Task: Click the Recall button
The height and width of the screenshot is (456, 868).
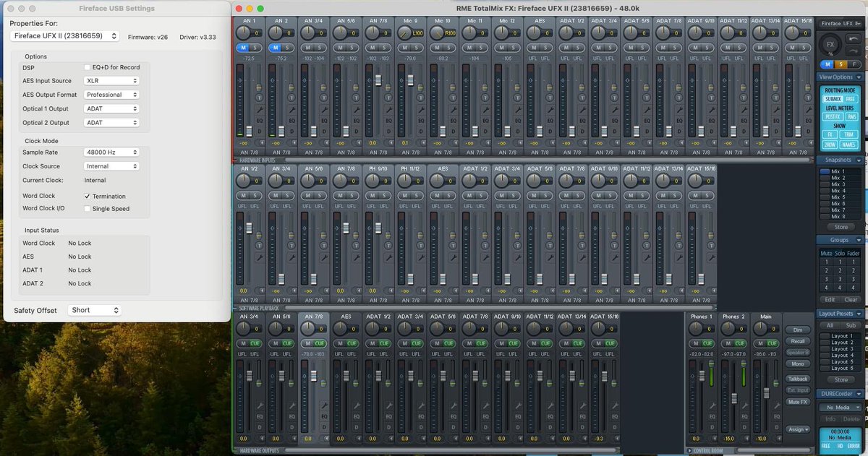Action: (798, 341)
